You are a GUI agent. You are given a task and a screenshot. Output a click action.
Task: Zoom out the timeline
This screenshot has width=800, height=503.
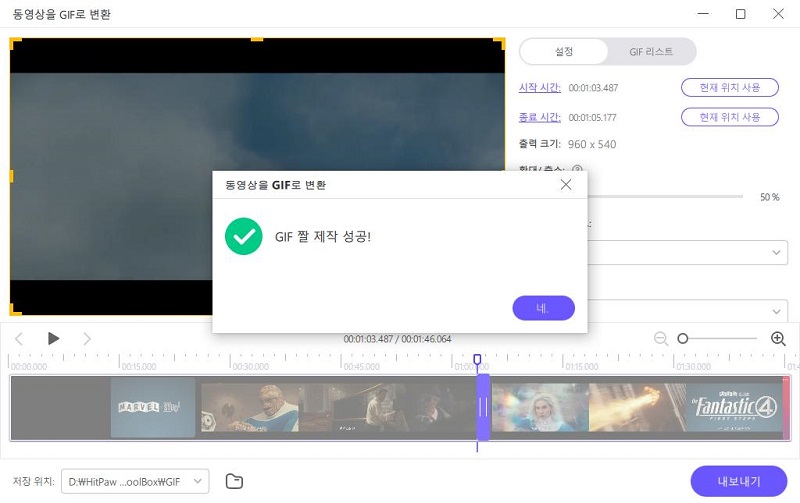click(661, 338)
